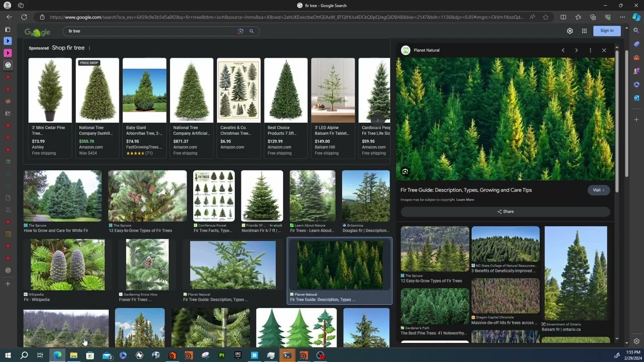Open the Shop fir tree sponsored options menu
Image resolution: width=644 pixels, height=362 pixels.
[x=89, y=48]
